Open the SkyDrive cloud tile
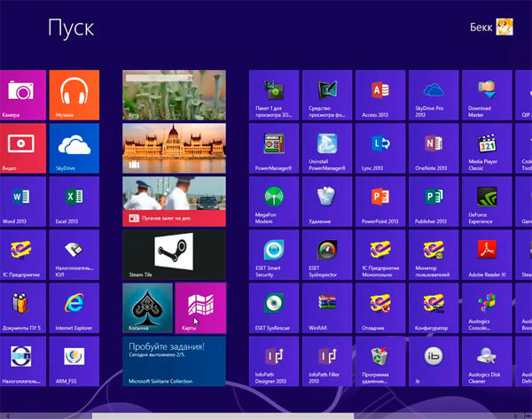Screen dimensions: 532x419 point(74,148)
